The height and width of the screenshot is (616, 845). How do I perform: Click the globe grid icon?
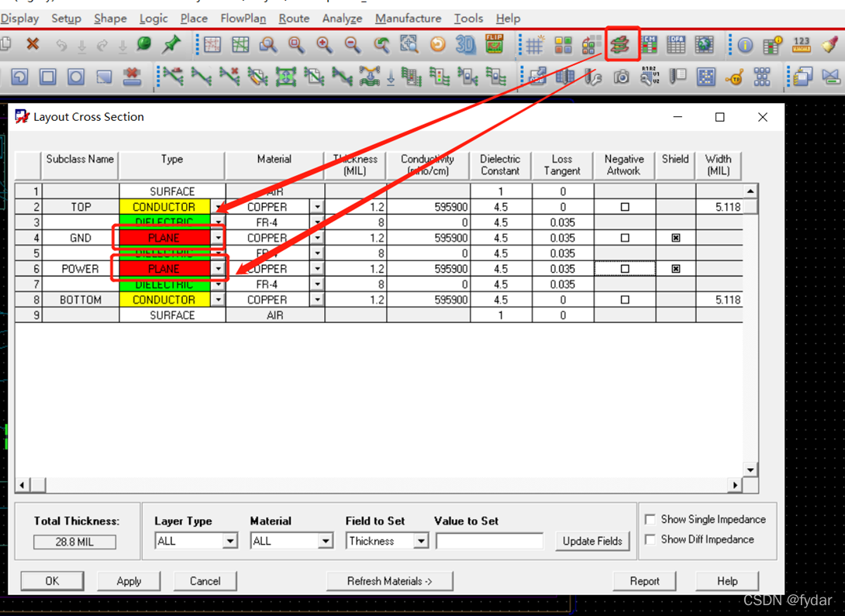click(704, 44)
